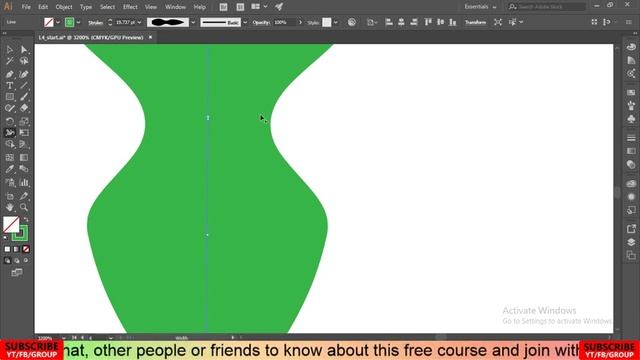The image size is (640, 360).
Task: Select the Blend tool
Action: (24, 169)
